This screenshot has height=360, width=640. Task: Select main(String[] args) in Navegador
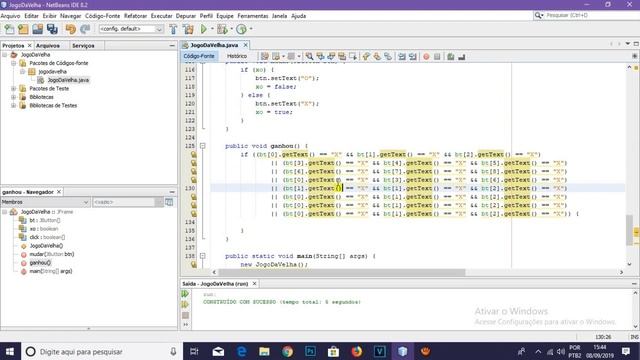click(x=51, y=271)
